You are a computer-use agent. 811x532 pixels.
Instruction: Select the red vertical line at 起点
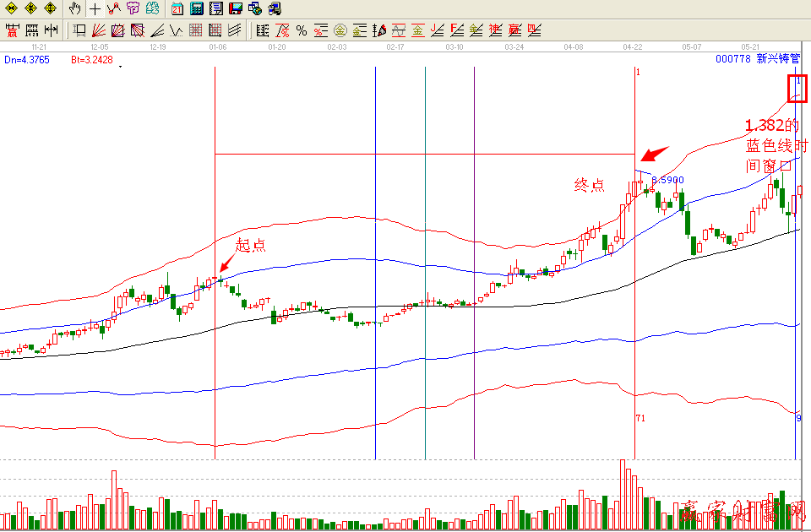pos(215,355)
